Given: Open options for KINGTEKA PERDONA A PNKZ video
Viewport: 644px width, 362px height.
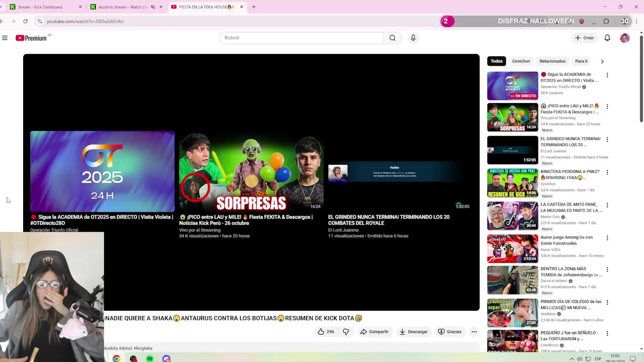Looking at the screenshot, I should click(x=607, y=172).
